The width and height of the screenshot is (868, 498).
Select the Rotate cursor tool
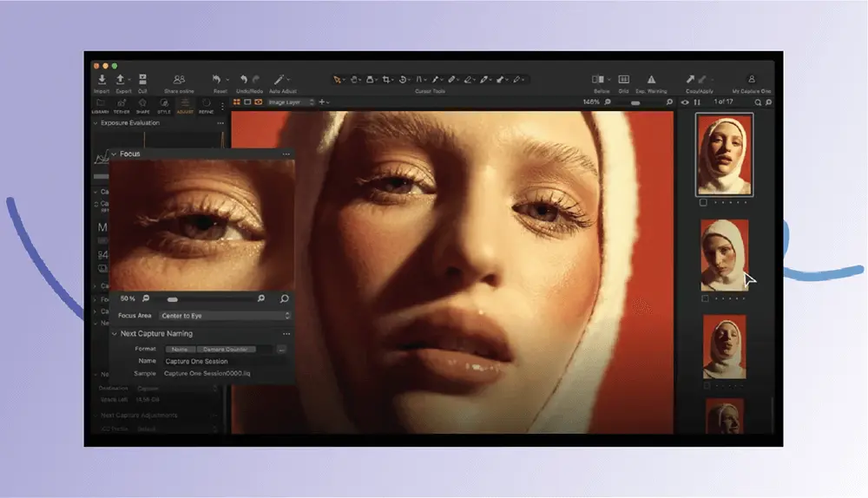pos(403,80)
